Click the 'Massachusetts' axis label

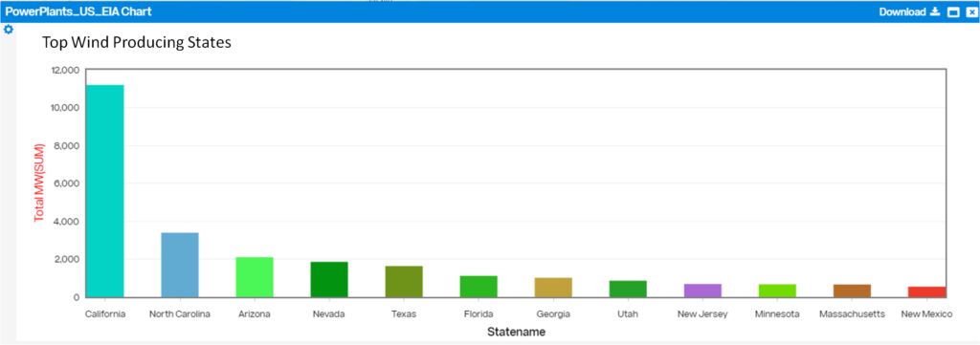point(852,313)
